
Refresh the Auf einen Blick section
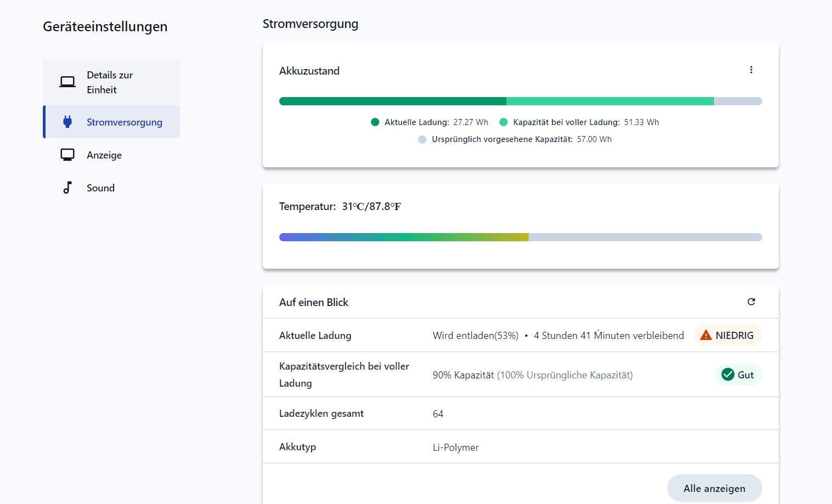click(x=751, y=302)
